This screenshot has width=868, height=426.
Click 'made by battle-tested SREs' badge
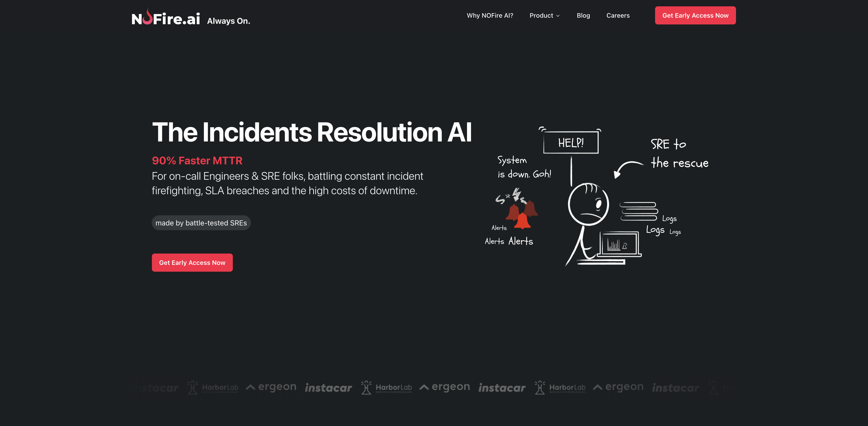(x=201, y=223)
